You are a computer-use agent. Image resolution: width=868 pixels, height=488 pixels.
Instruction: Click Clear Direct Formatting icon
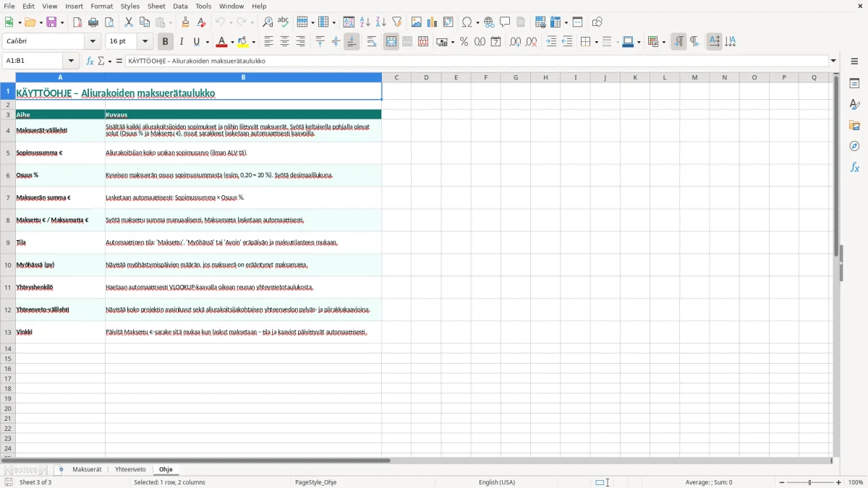pos(201,22)
